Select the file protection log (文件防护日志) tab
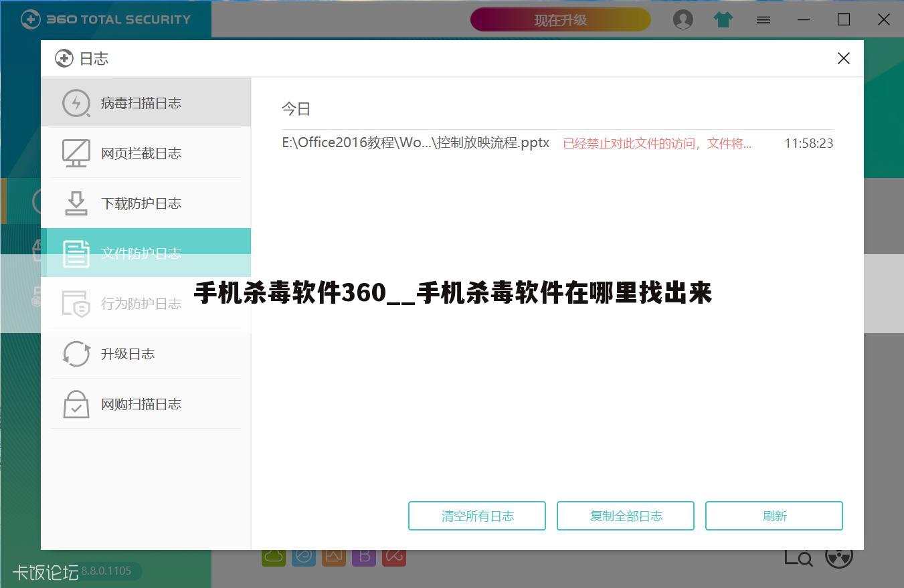 coord(146,253)
